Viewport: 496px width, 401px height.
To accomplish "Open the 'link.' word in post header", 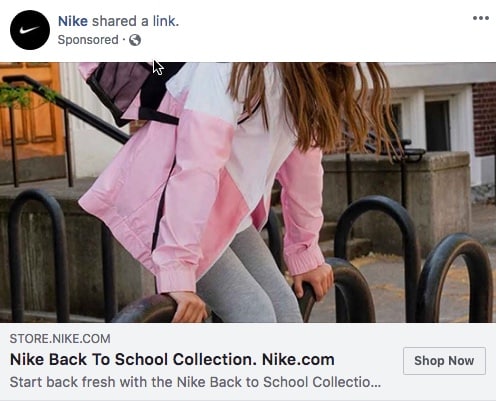I will tap(166, 21).
